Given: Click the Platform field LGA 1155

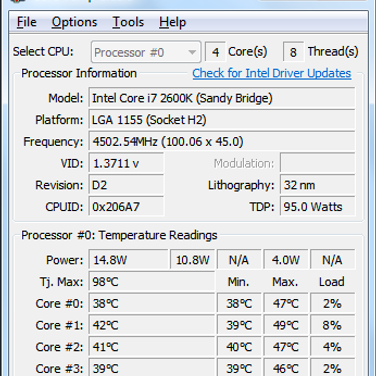Looking at the screenshot, I should coord(222,120).
